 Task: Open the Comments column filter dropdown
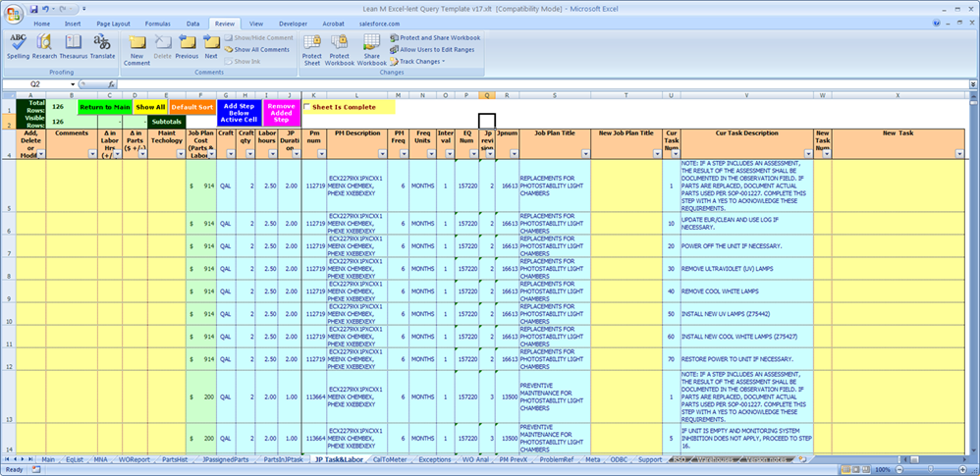(x=91, y=154)
